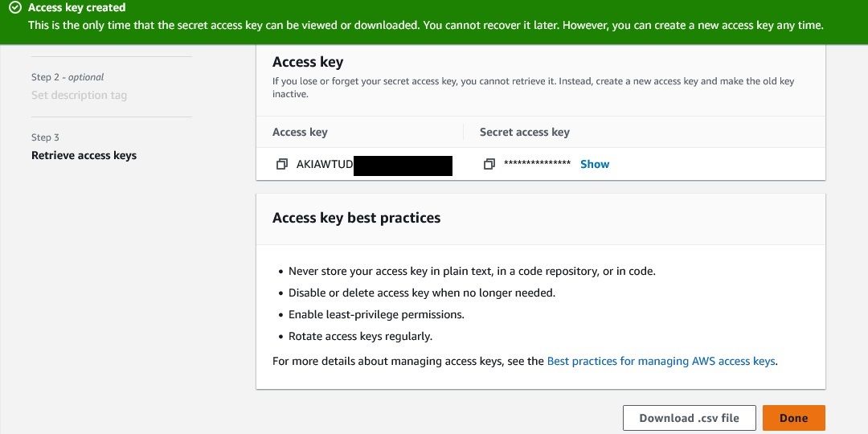Click the Step 2 optional label

(68, 77)
